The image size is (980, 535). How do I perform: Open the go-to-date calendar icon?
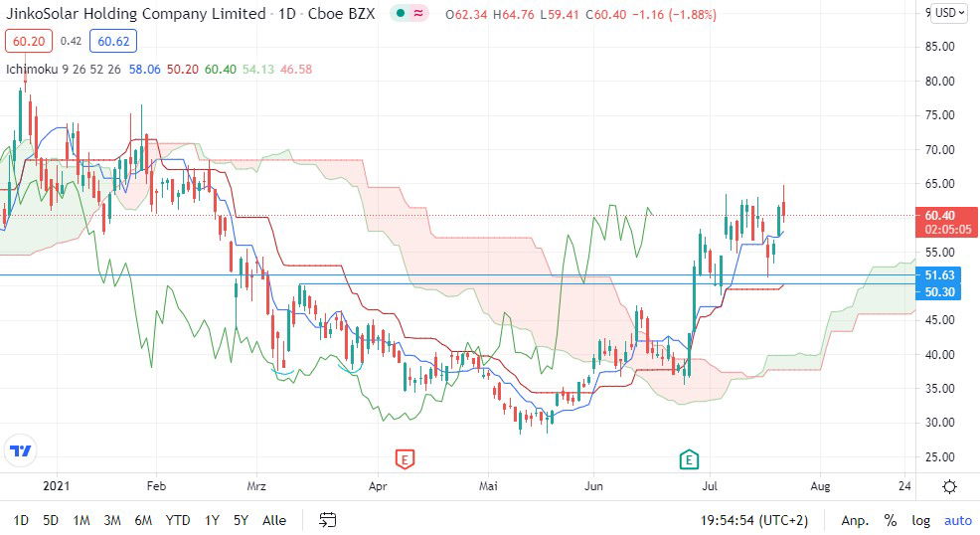point(328,520)
